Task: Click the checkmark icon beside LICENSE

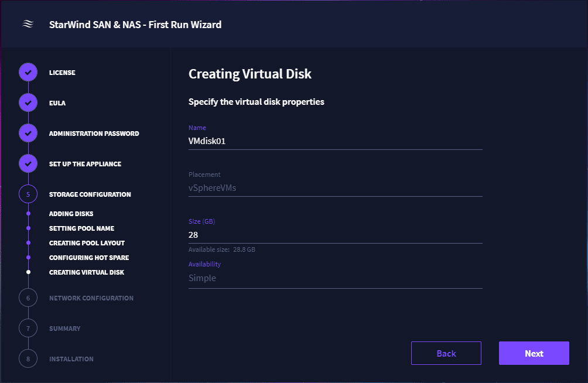Action: (x=28, y=72)
